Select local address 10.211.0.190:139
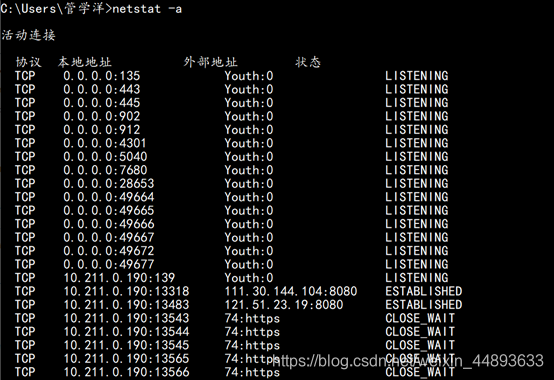Screen dimensions: 554x380 119,278
